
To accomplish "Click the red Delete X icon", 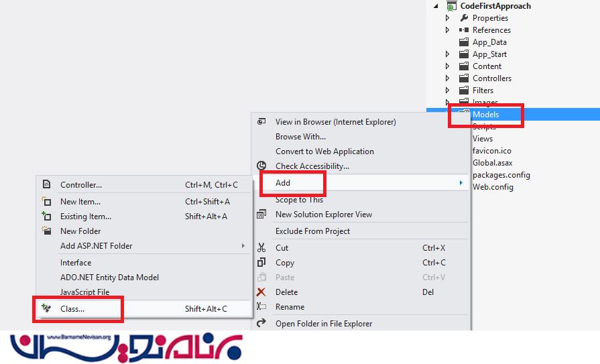I will [x=261, y=292].
